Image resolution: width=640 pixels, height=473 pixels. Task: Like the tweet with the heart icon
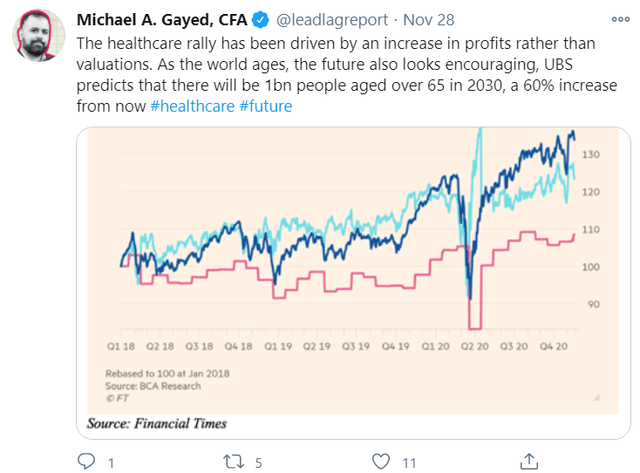pos(381,462)
